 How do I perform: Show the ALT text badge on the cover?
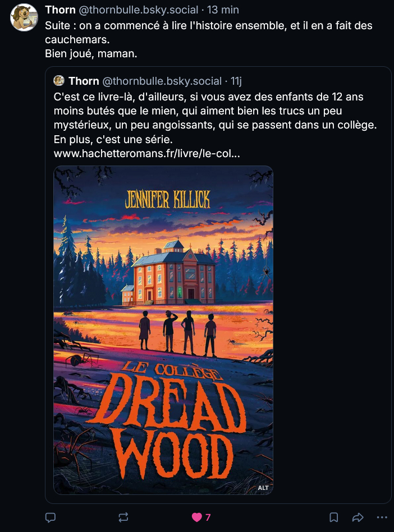coord(263,488)
